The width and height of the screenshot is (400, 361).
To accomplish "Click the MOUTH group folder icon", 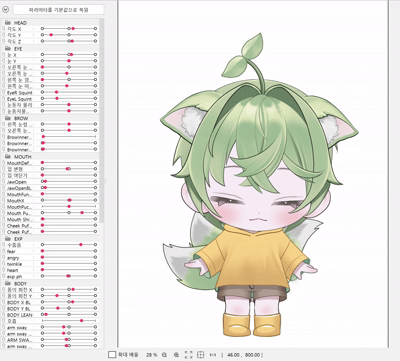I will (8, 156).
